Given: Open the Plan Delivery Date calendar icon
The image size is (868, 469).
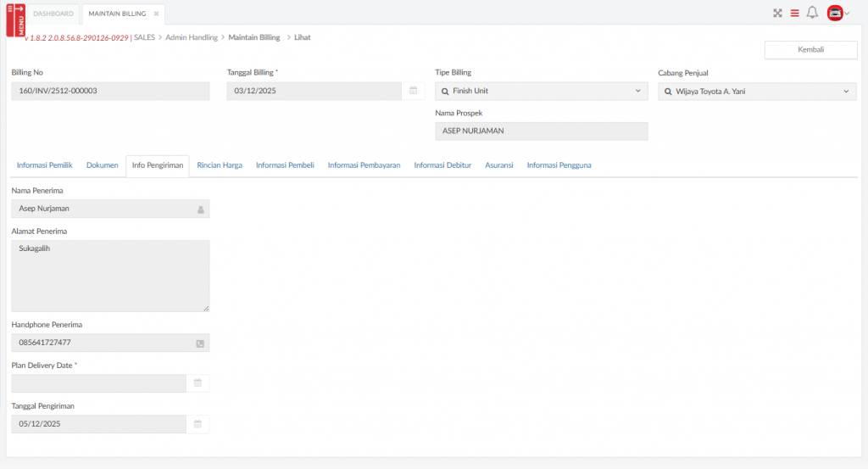Looking at the screenshot, I should [x=198, y=383].
